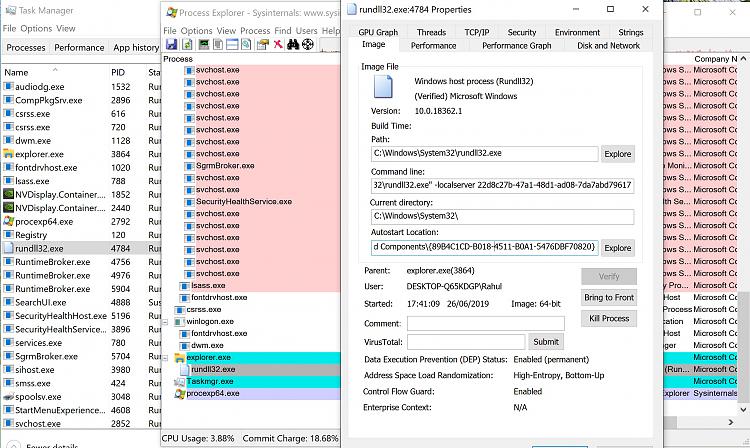Open the Users menu in Process Explorer

pos(306,31)
